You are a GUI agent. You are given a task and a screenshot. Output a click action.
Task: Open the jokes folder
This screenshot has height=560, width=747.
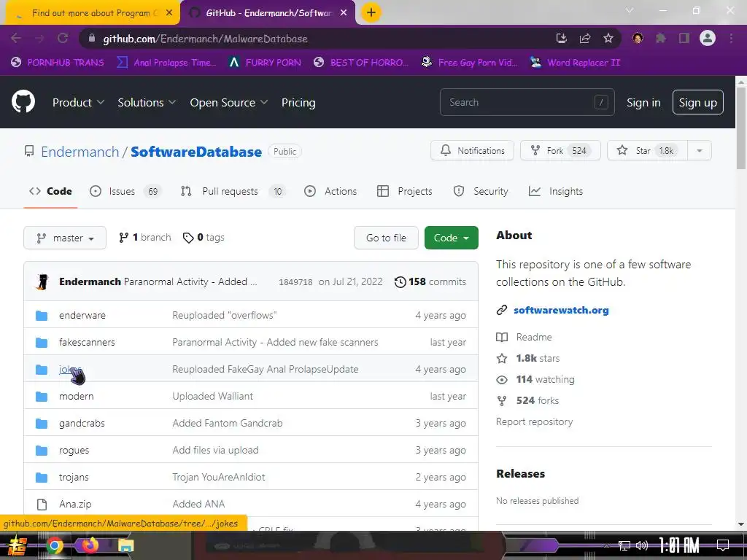pyautogui.click(x=70, y=369)
